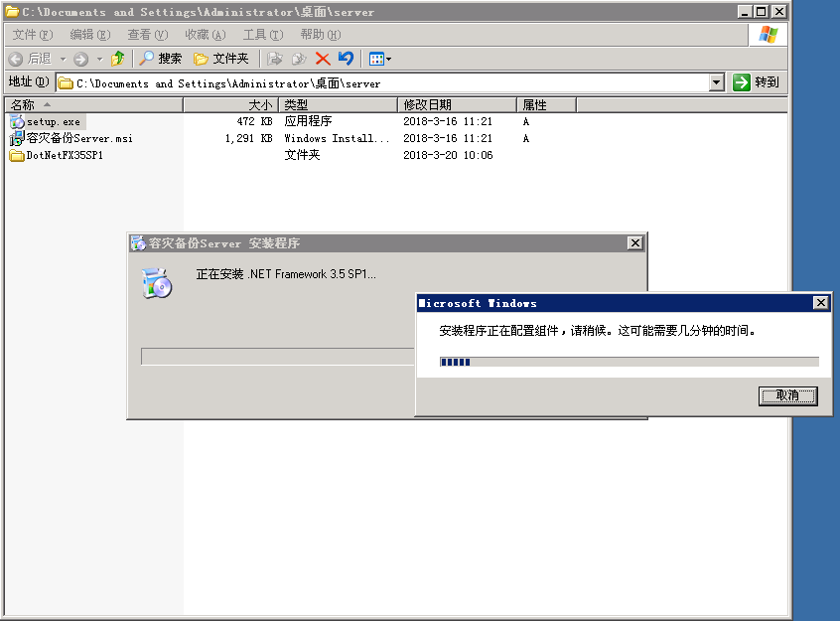Open the Search (搜索) pane

point(160,59)
